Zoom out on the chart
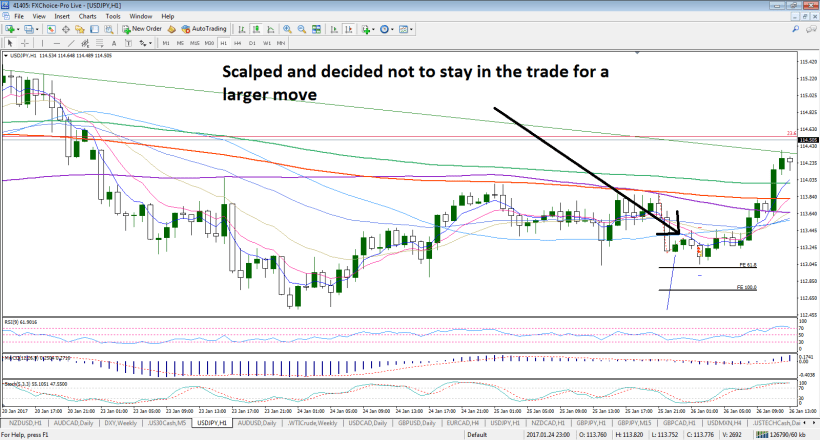Viewport: 820px width, 440px height. coord(302,29)
